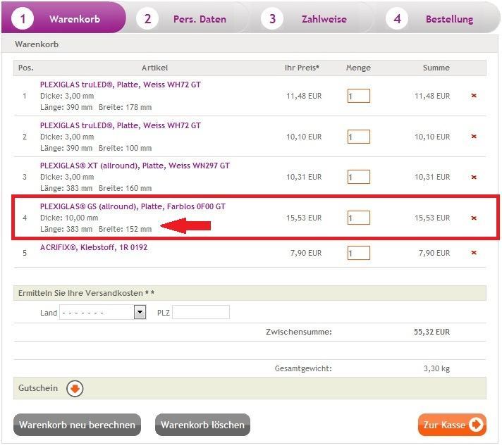This screenshot has width=502, height=448.
Task: Click Warenkorb neu berechnen button
Action: click(77, 425)
